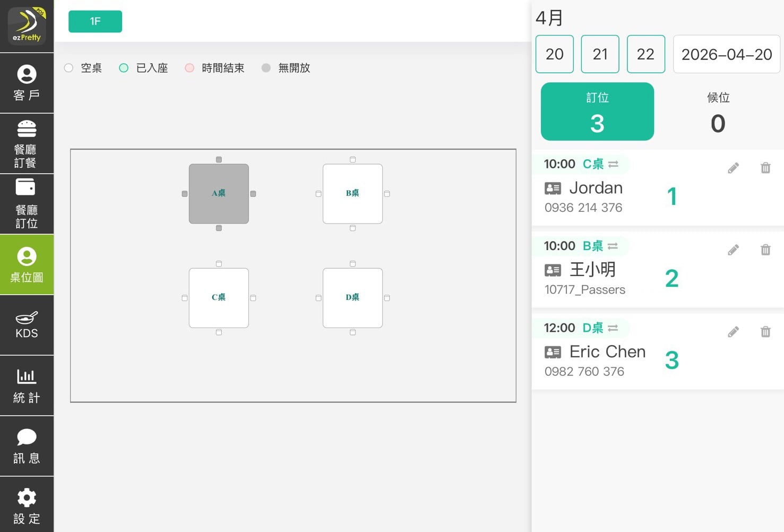Swap table for the B桌 10:00 booking
Screen dimensions: 784x532
click(613, 246)
